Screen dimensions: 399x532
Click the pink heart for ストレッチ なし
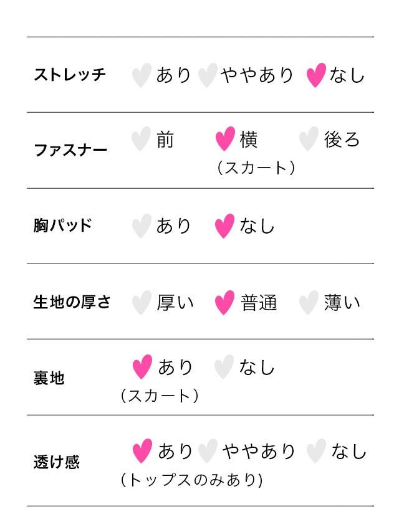tap(316, 76)
